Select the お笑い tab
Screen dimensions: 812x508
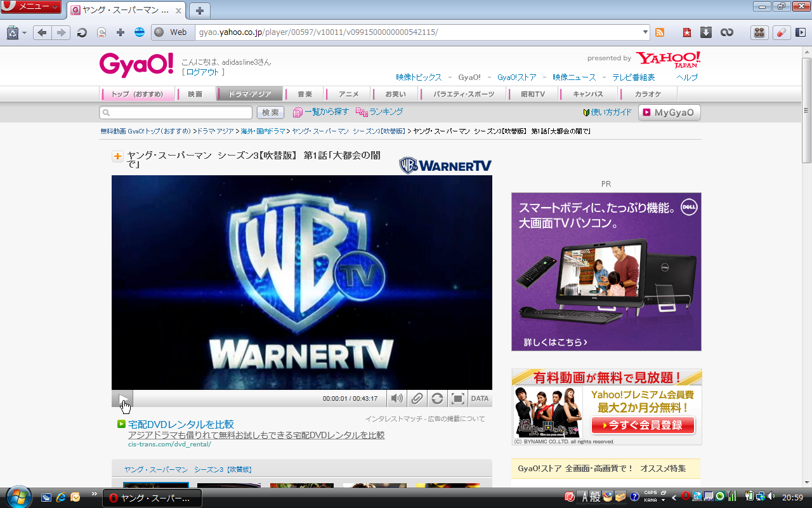[395, 94]
